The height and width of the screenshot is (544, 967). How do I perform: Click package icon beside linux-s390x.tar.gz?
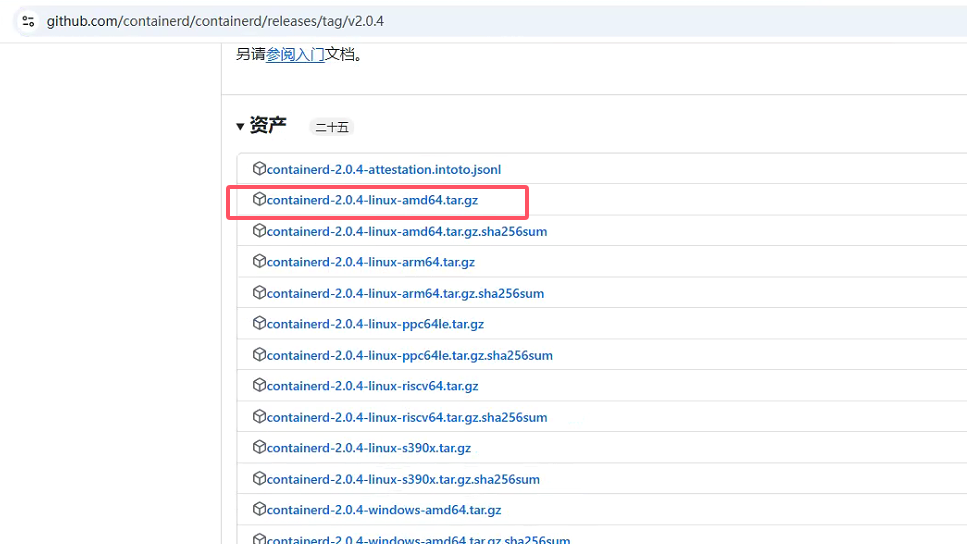pos(259,447)
